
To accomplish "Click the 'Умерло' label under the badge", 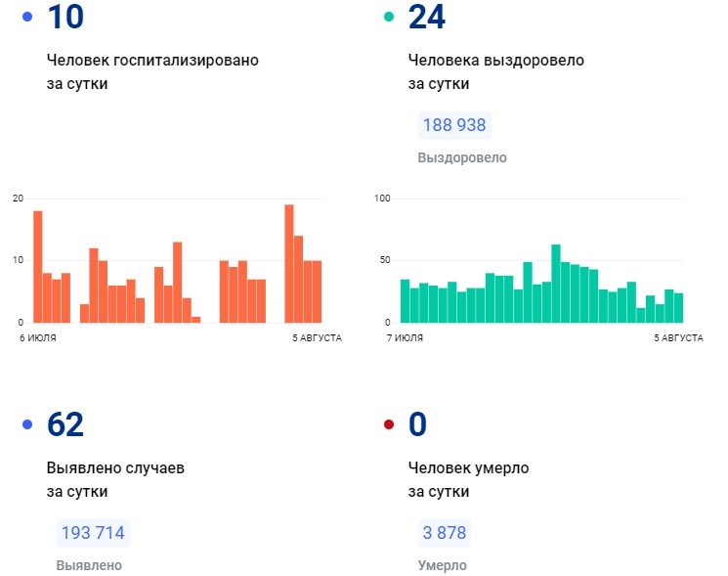I will coord(442,565).
